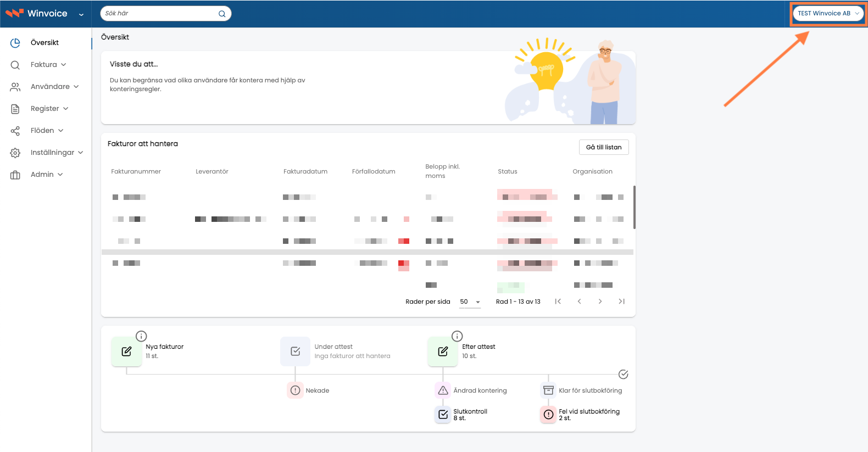Image resolution: width=868 pixels, height=452 pixels.
Task: Select the Ändrad kontering triangle icon
Action: 443,390
